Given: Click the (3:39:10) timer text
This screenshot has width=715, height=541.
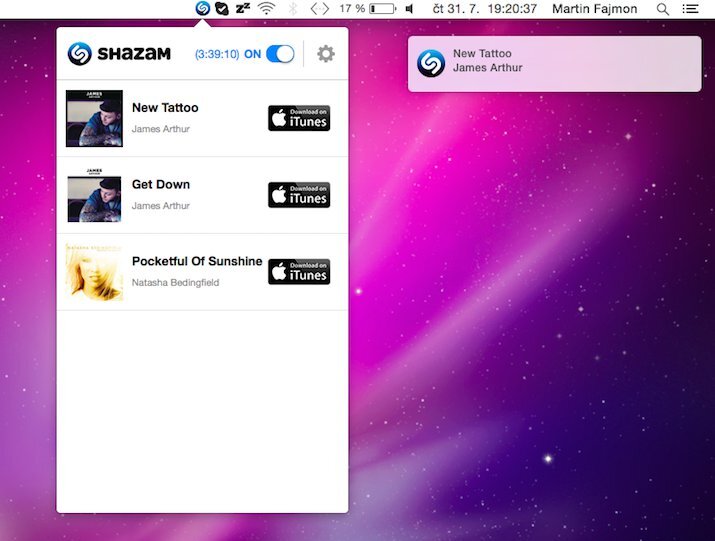Looking at the screenshot, I should [x=217, y=54].
